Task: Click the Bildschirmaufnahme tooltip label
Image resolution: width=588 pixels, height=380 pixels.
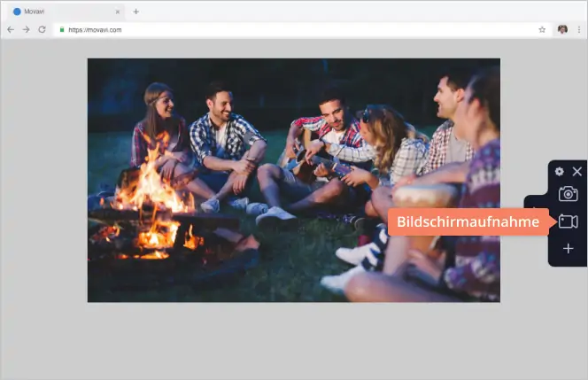Action: (x=468, y=221)
